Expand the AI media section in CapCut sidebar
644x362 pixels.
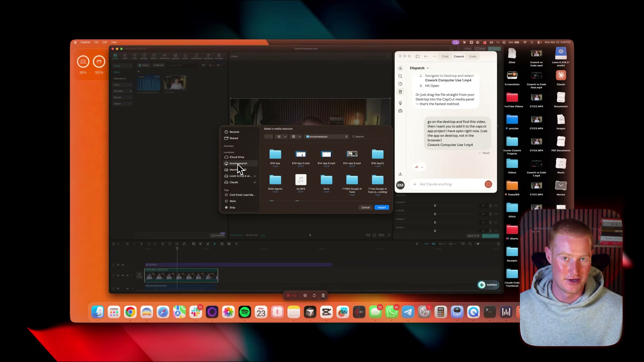pos(122,91)
